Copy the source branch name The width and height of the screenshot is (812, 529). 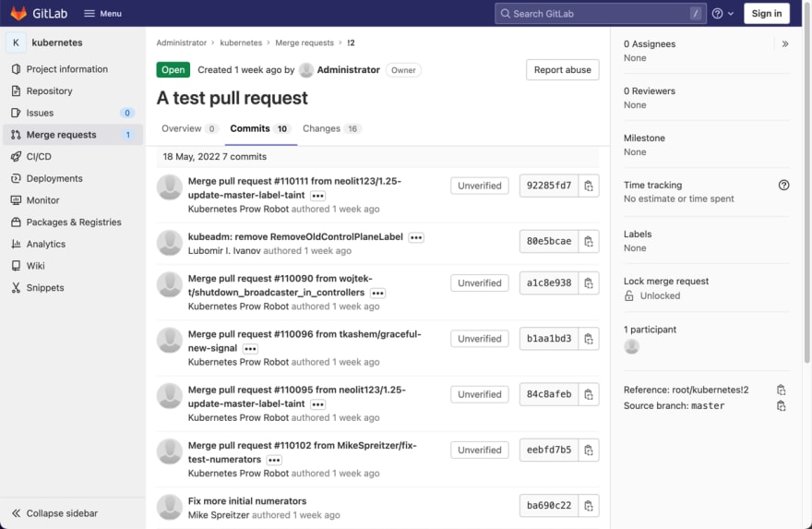[781, 405]
